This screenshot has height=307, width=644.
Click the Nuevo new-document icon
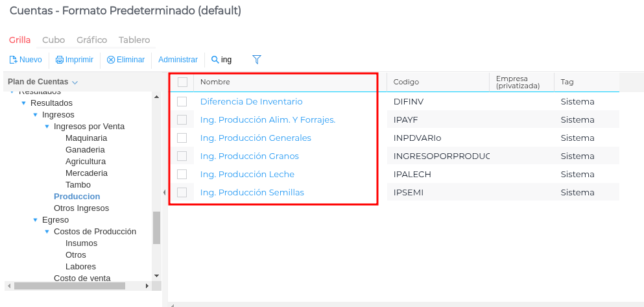coord(13,60)
